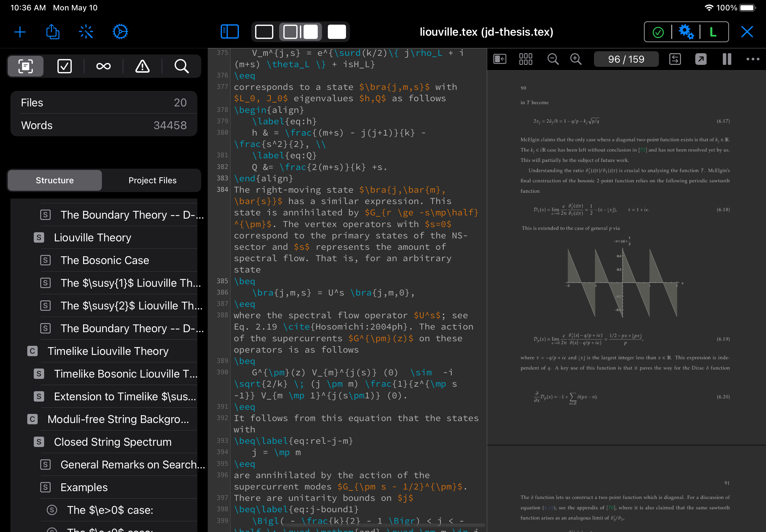Toggle the sidebar panel layout button
Image resolution: width=766 pixels, height=532 pixels.
tap(230, 31)
